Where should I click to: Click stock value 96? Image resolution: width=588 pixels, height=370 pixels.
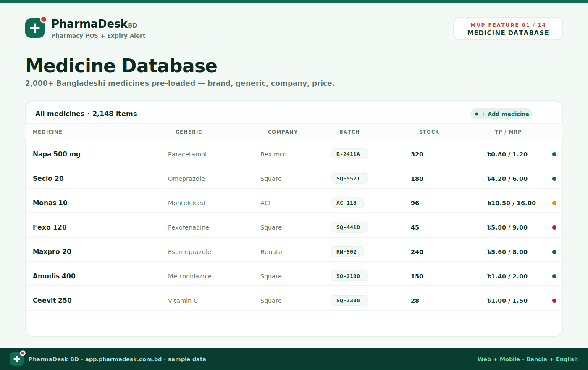point(415,203)
